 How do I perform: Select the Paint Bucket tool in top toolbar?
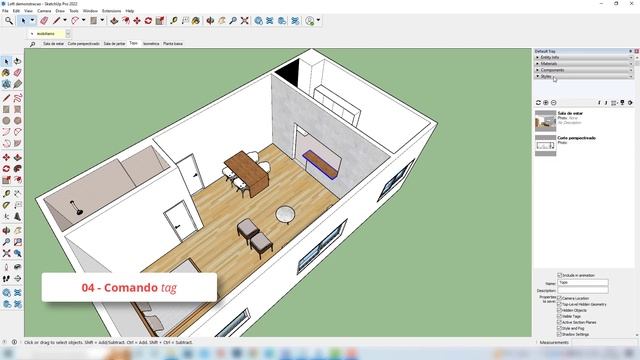tap(196, 20)
